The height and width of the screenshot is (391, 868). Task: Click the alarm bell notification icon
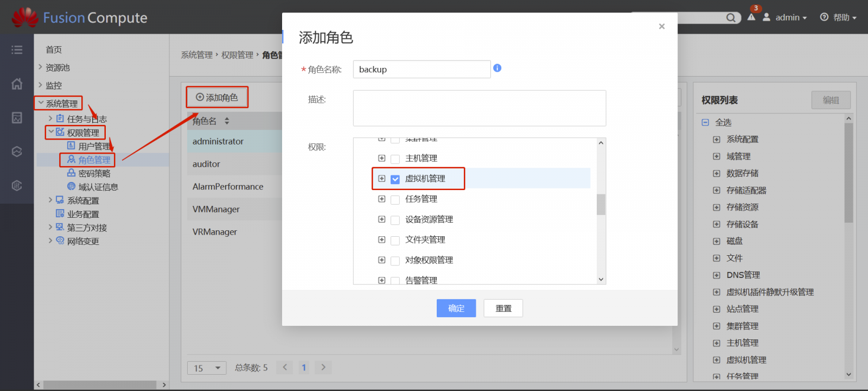(751, 17)
